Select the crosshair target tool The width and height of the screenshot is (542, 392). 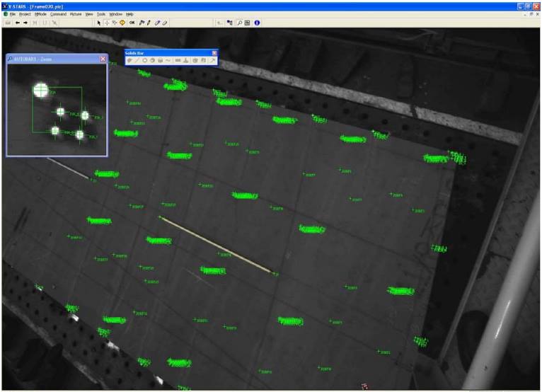(x=107, y=23)
